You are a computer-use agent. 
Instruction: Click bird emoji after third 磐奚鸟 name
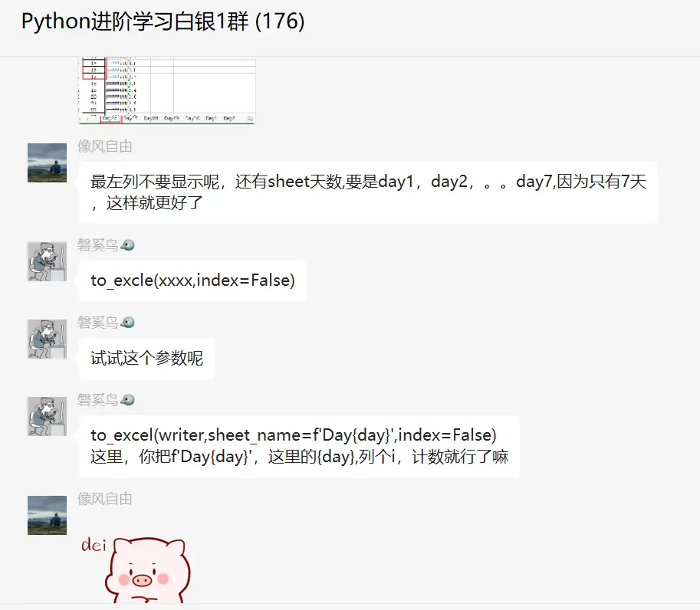click(128, 400)
